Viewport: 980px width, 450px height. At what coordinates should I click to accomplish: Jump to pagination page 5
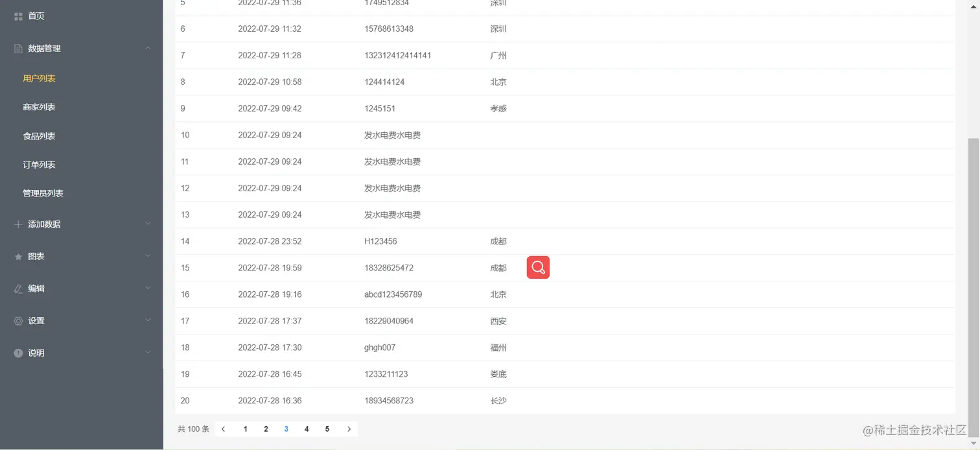pyautogui.click(x=327, y=429)
